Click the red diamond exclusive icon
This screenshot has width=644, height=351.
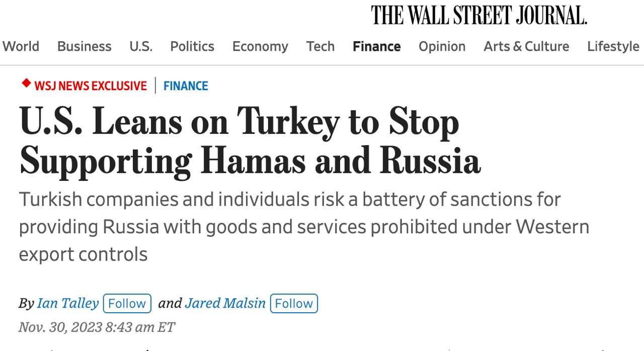[x=26, y=84]
